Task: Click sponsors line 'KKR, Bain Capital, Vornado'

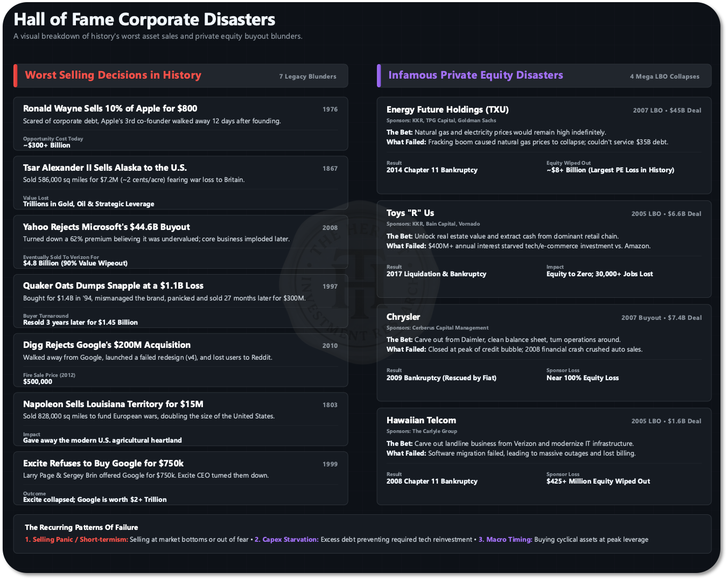Action: pos(433,224)
